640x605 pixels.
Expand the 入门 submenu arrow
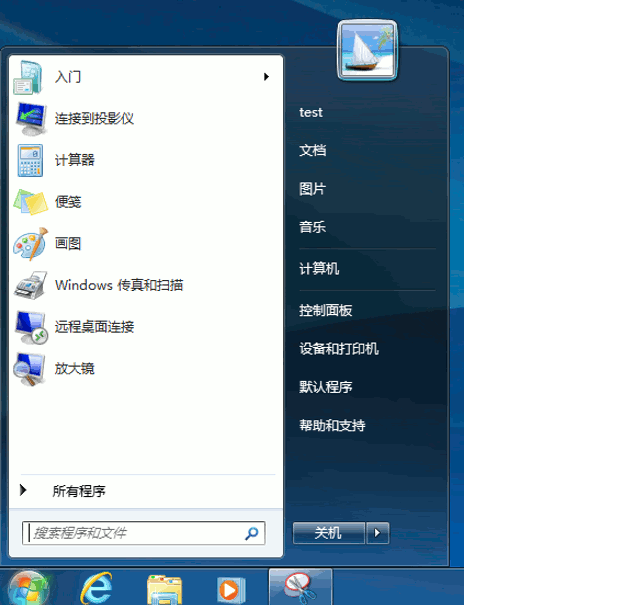coord(267,77)
